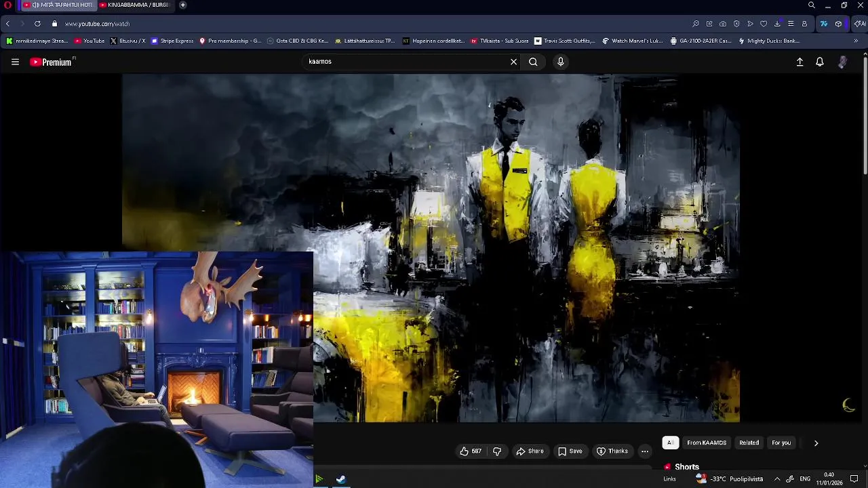Start voice search with microphone
The image size is (868, 488).
click(560, 62)
